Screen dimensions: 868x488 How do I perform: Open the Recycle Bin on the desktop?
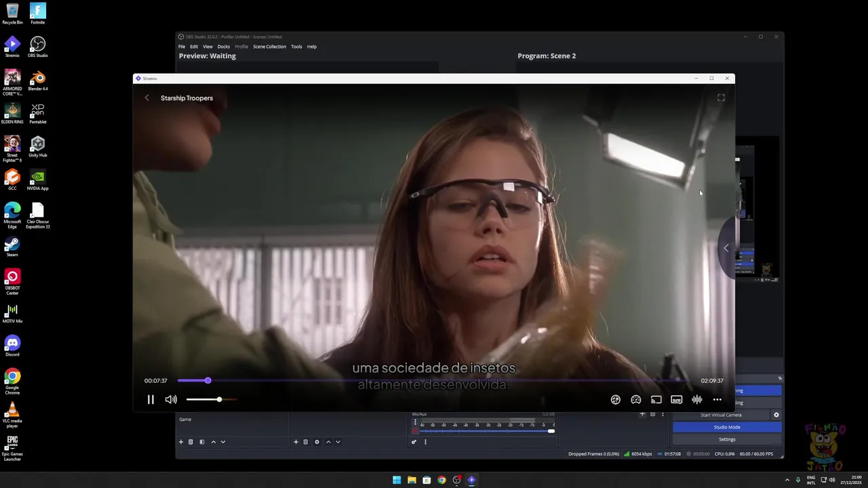click(x=12, y=14)
